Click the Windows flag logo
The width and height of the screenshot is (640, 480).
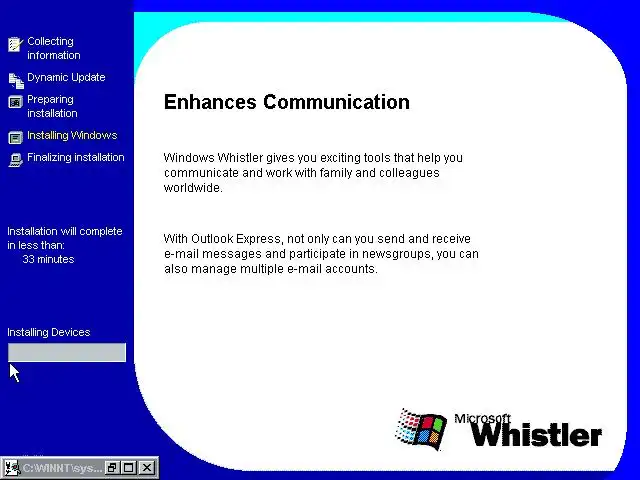(421, 429)
